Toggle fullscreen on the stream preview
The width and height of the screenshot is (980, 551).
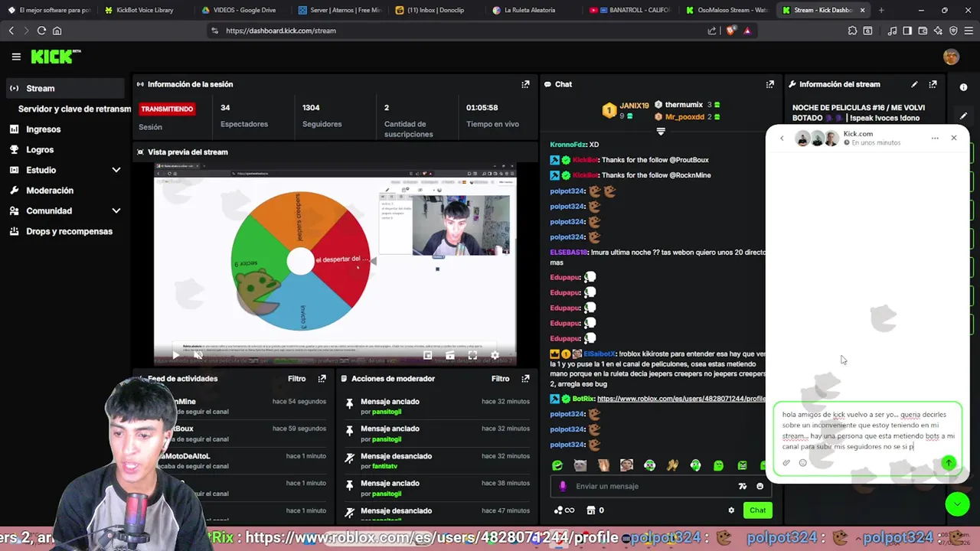[472, 355]
